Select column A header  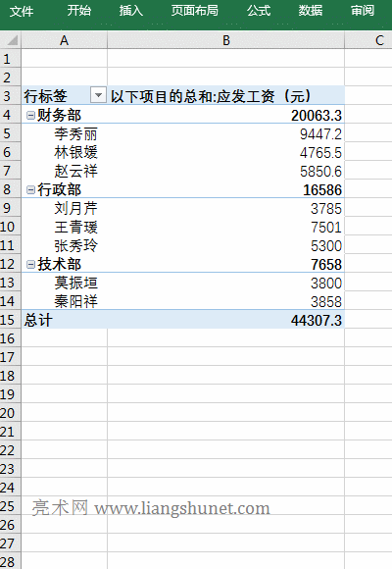click(x=64, y=40)
